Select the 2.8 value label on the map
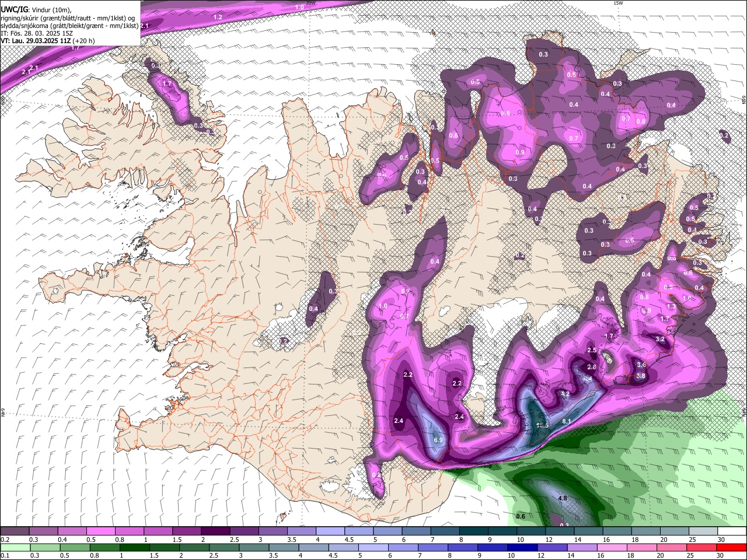Image resolution: width=747 pixels, height=560 pixels. [x=592, y=367]
